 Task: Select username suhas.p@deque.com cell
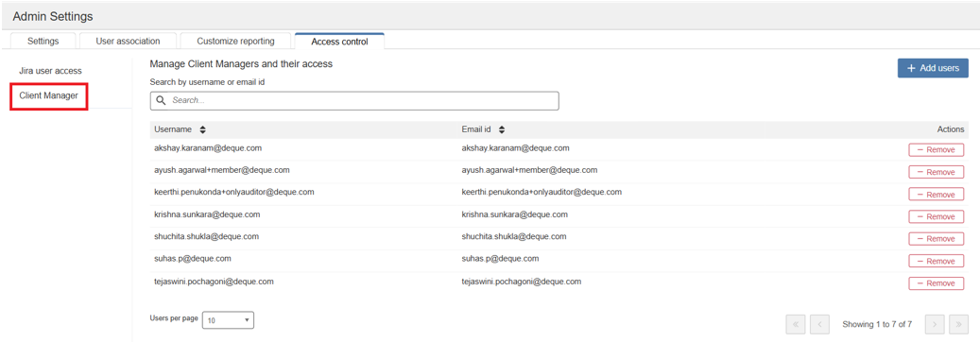193,258
